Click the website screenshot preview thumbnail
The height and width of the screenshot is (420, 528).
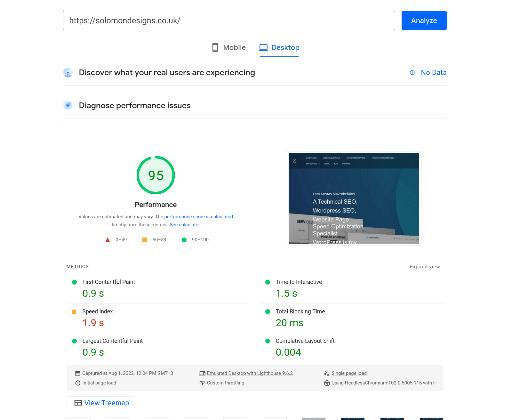(354, 198)
